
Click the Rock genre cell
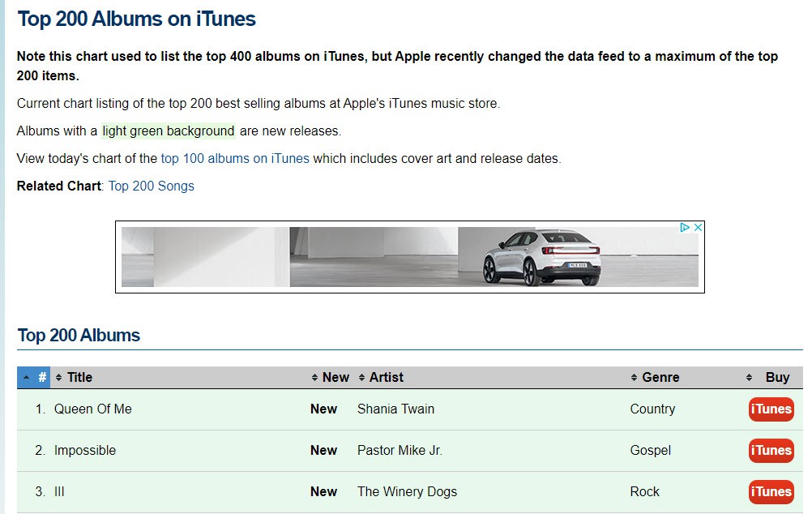coord(645,492)
